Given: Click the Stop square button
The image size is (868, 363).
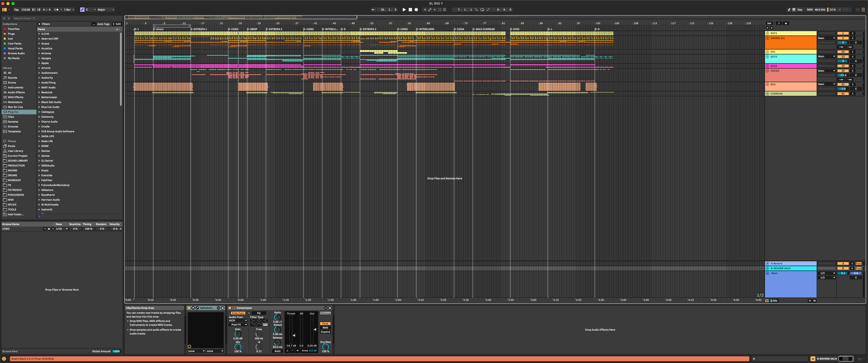Looking at the screenshot, I should [x=410, y=10].
